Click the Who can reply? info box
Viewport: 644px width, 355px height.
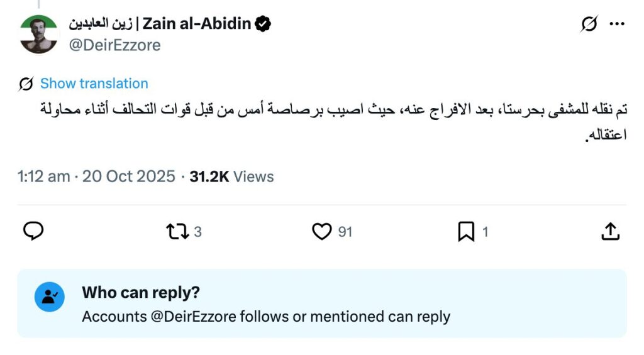pos(322,303)
